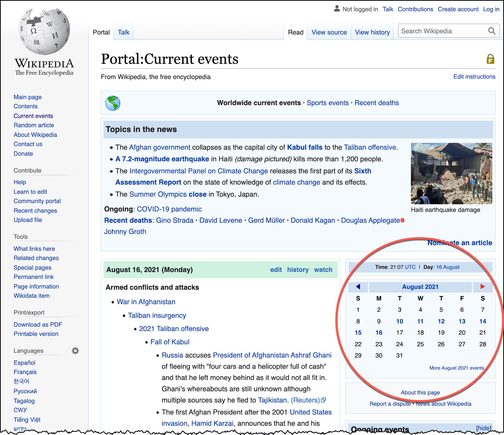Open the View history tab

pos(372,32)
